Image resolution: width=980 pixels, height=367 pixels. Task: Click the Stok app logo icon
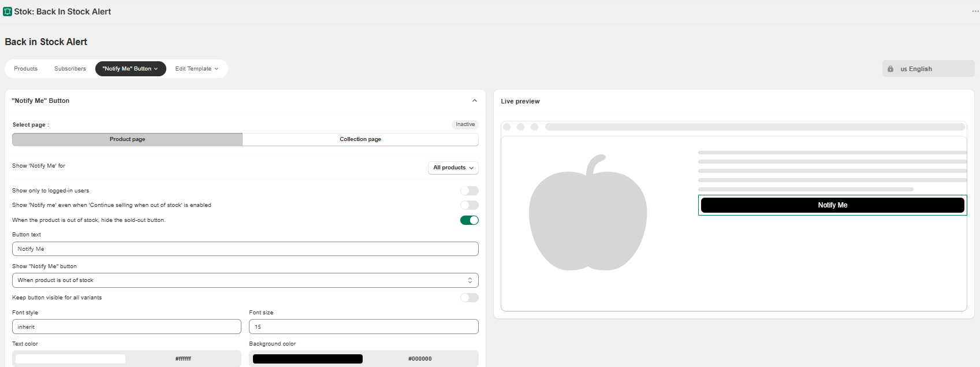coord(8,12)
